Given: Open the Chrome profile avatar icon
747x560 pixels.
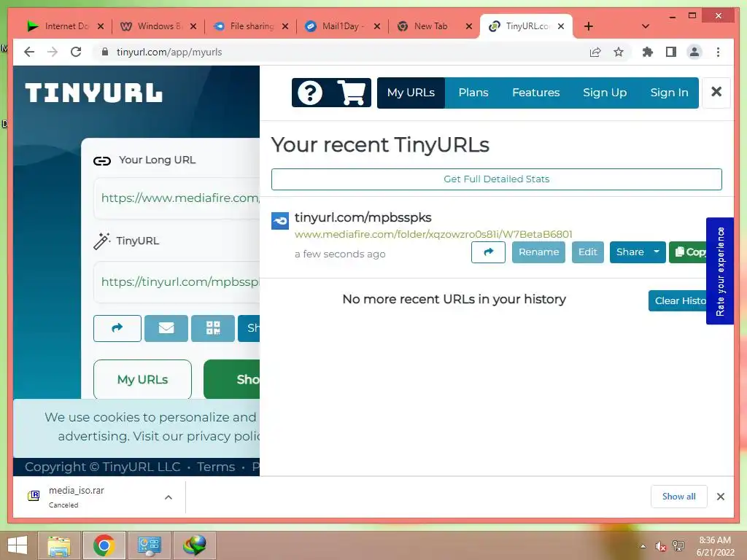Looking at the screenshot, I should tap(694, 52).
